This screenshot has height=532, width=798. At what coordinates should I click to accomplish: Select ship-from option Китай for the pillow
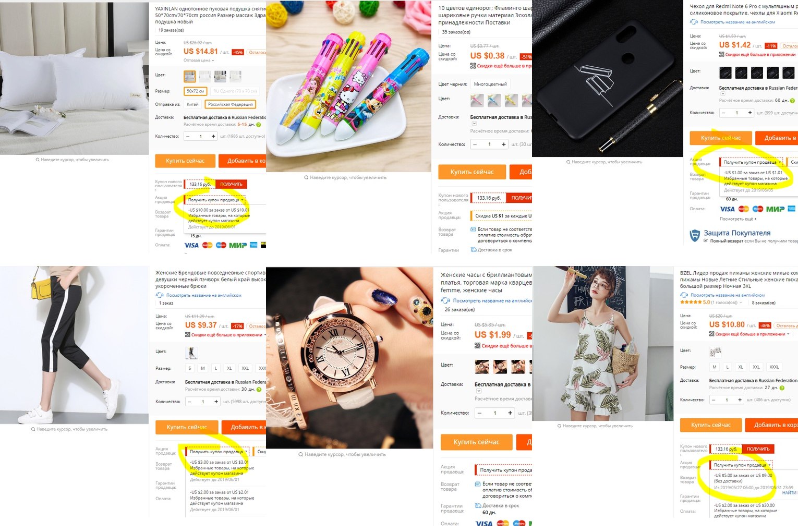tap(193, 104)
